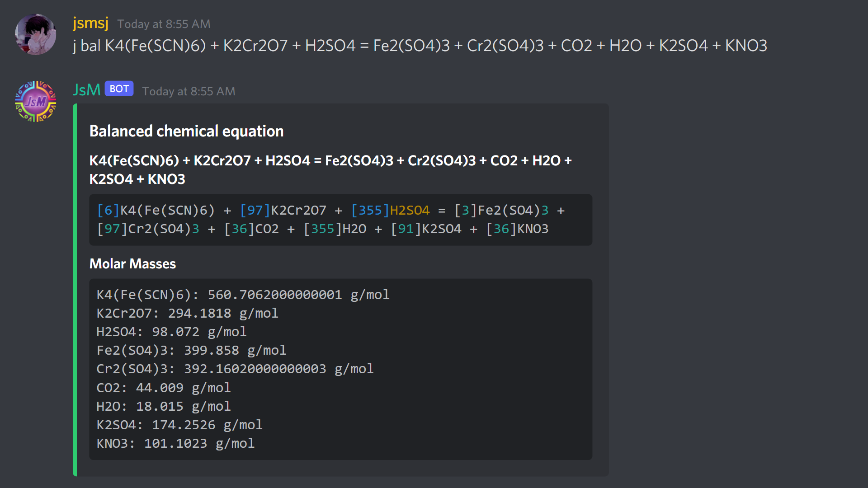This screenshot has height=488, width=868.
Task: Click the jsmsj username
Action: pyautogui.click(x=90, y=23)
